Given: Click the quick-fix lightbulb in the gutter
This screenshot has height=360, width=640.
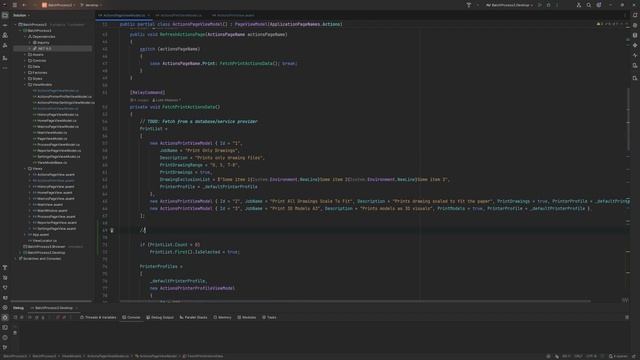Looking at the screenshot, I should point(112,230).
